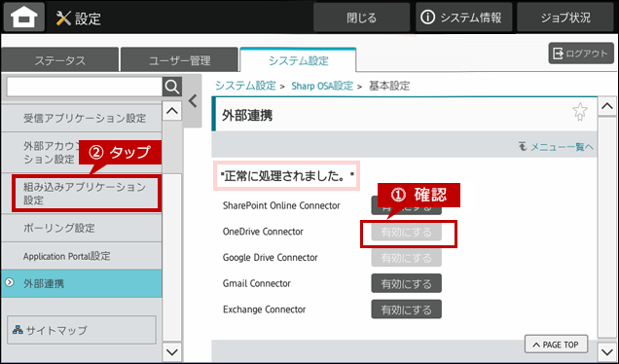The width and height of the screenshot is (619, 364).
Task: Open Sharp OSA設定 breadcrumb link
Action: point(322,86)
